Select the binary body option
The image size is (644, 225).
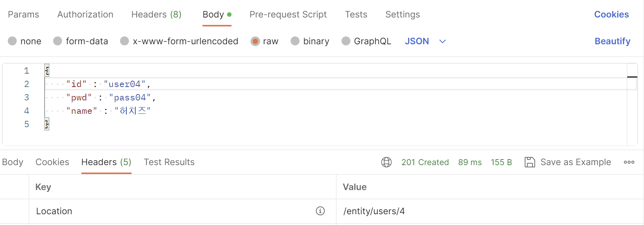click(310, 41)
